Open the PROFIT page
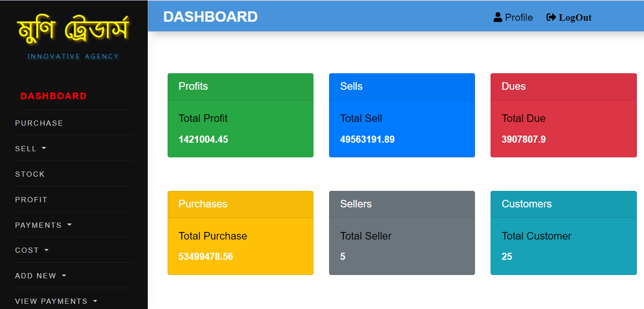 (x=31, y=199)
